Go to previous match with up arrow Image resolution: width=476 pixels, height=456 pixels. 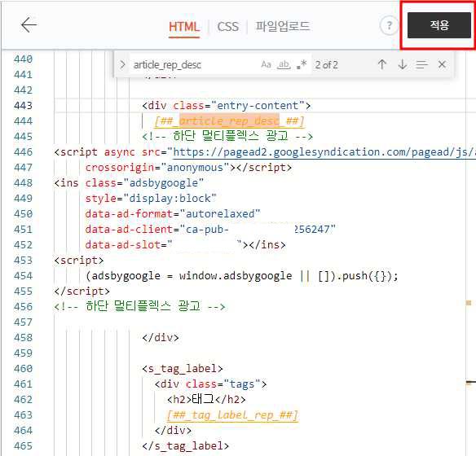pos(382,64)
